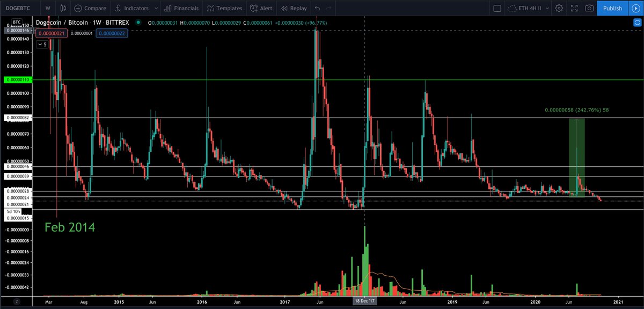
Task: Click the DOGEBTC symbol search field
Action: pos(20,8)
